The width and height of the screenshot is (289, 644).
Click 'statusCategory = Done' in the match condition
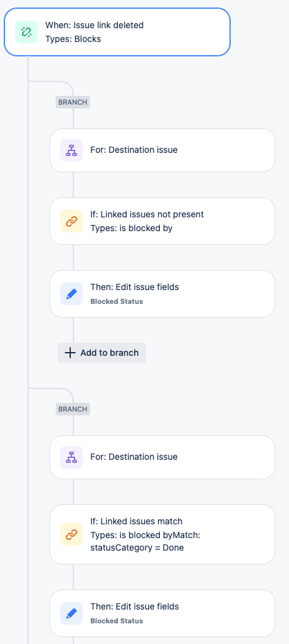(137, 548)
